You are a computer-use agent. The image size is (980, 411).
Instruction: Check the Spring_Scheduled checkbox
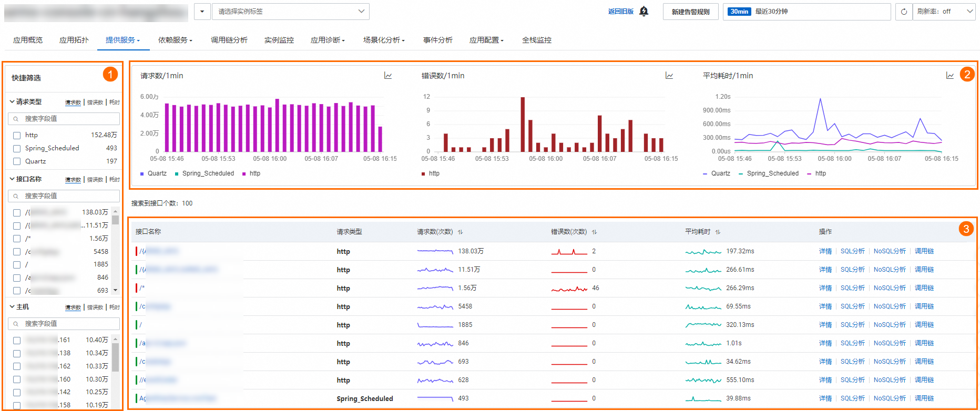click(17, 149)
